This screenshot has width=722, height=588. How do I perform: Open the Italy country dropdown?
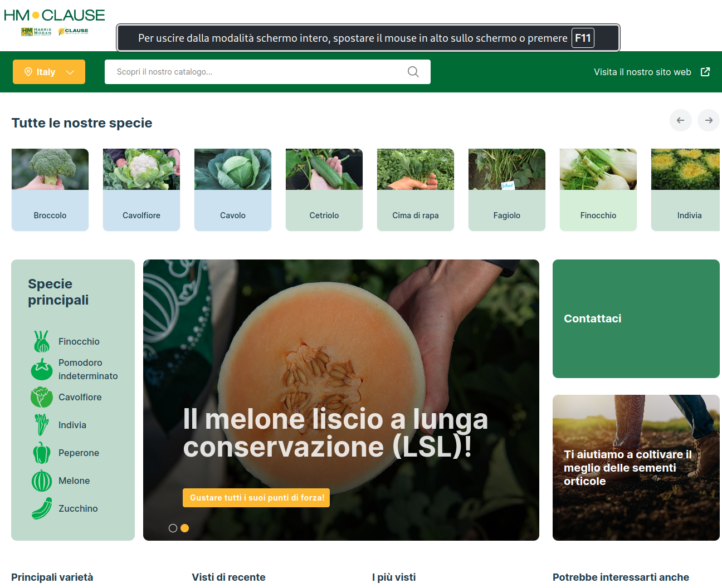tap(49, 72)
